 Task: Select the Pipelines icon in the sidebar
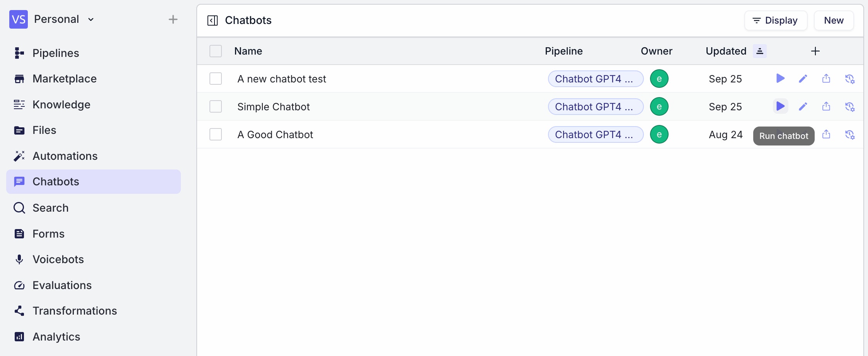click(19, 53)
